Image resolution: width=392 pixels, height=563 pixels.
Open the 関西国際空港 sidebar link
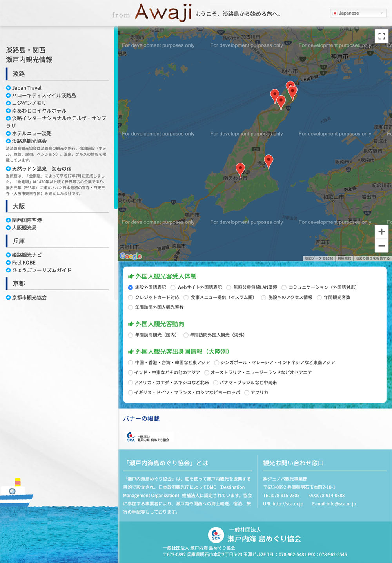tap(27, 220)
